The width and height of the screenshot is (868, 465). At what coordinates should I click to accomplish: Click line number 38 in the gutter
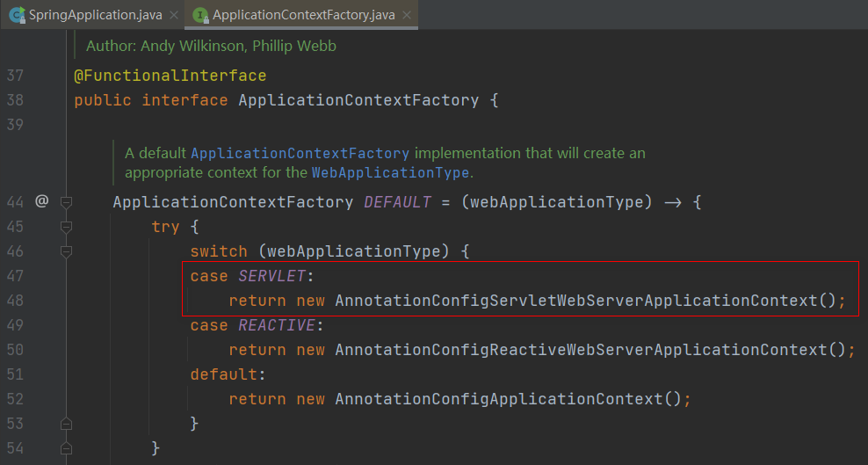point(15,100)
